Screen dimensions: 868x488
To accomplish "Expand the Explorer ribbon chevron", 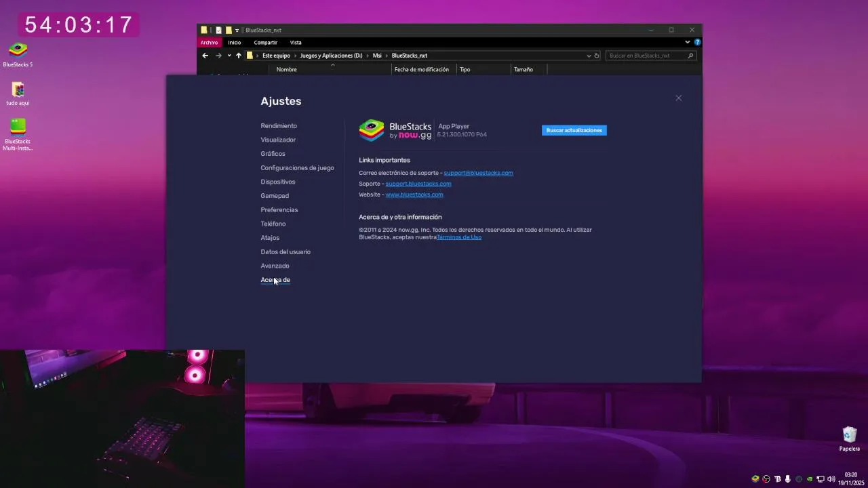I will click(687, 42).
